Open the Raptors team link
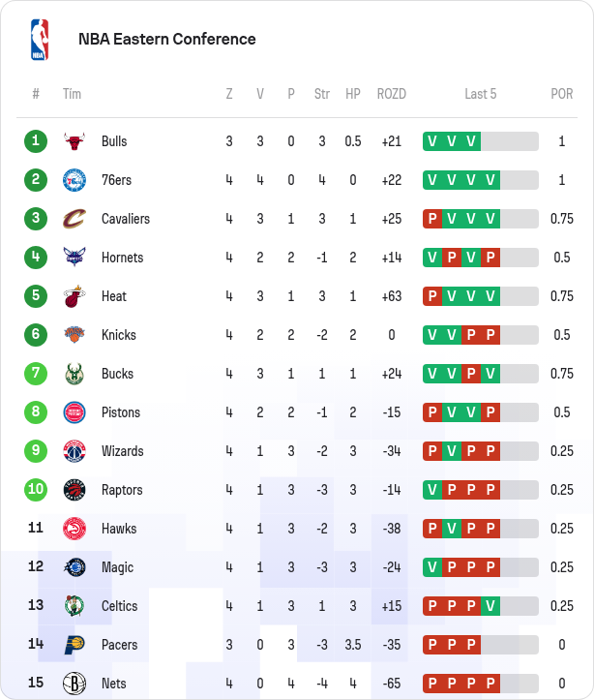This screenshot has height=700, width=594. click(x=122, y=490)
